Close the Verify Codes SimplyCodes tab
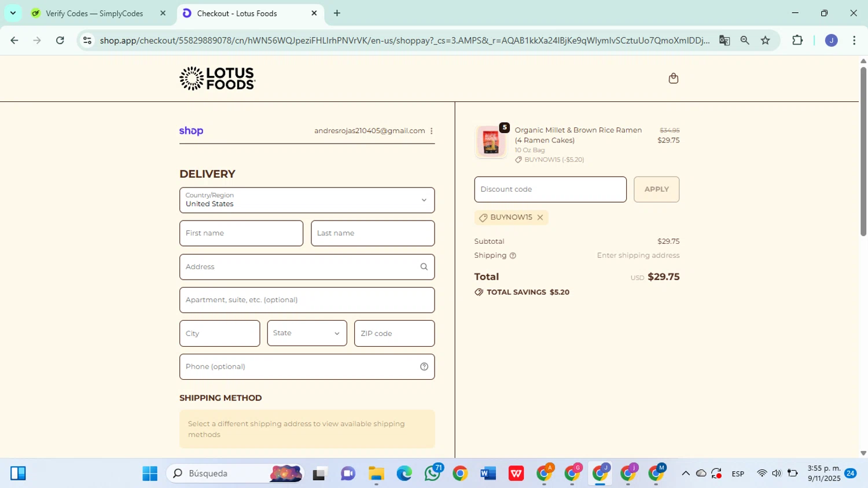 pyautogui.click(x=163, y=13)
